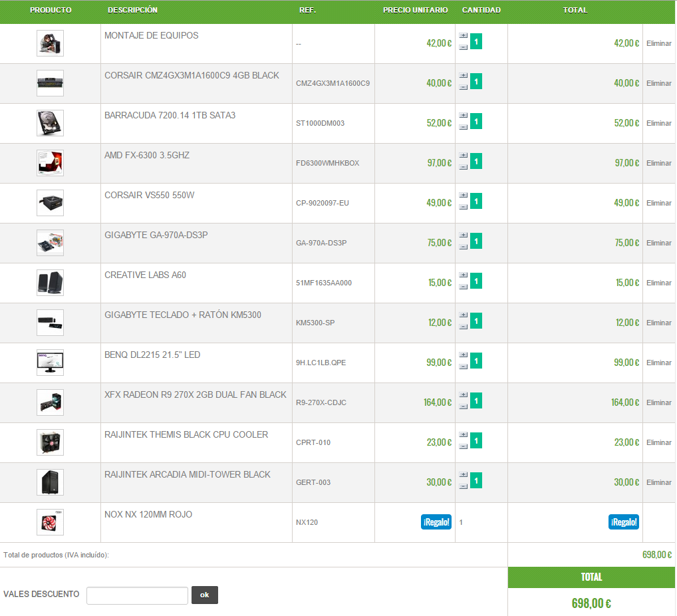Click final total 698,00 € amount
Image resolution: width=677 pixels, height=616 pixels.
[591, 603]
